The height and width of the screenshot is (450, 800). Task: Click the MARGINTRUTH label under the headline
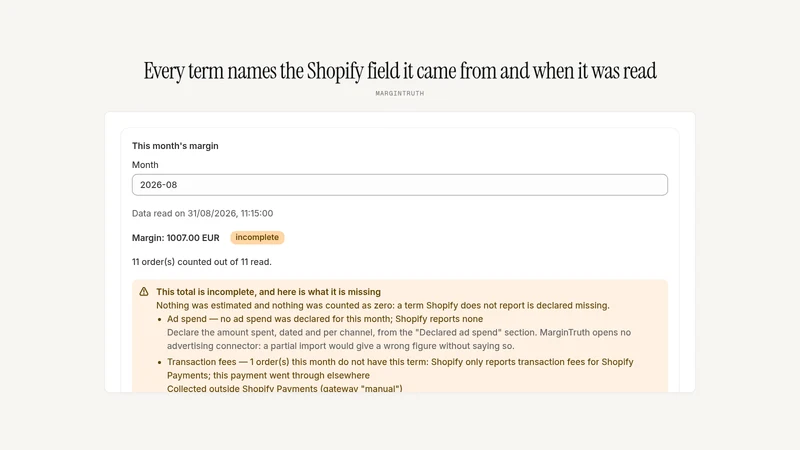399,93
